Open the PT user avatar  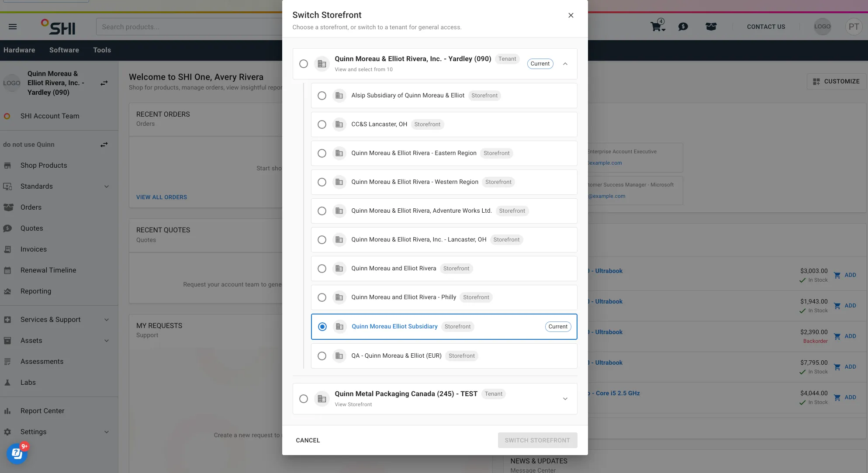[x=854, y=27]
